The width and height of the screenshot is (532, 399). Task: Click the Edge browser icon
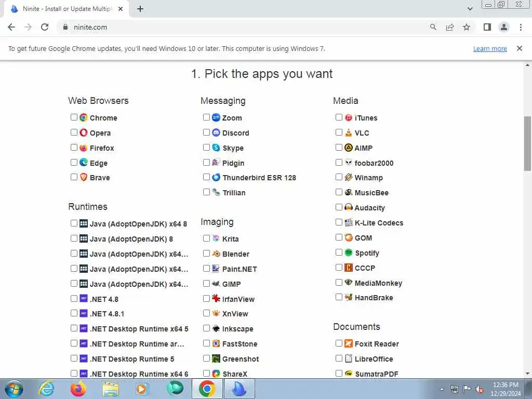(84, 163)
